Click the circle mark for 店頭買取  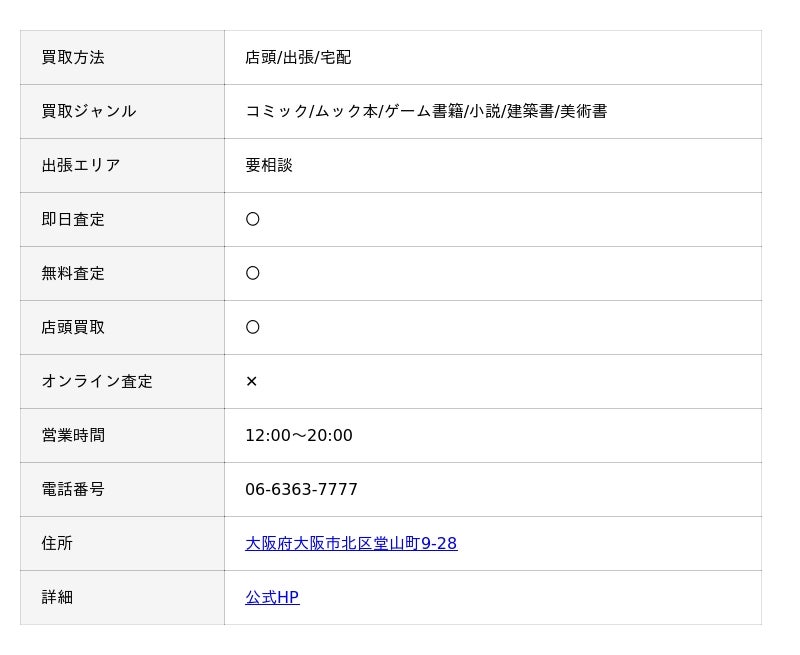253,327
